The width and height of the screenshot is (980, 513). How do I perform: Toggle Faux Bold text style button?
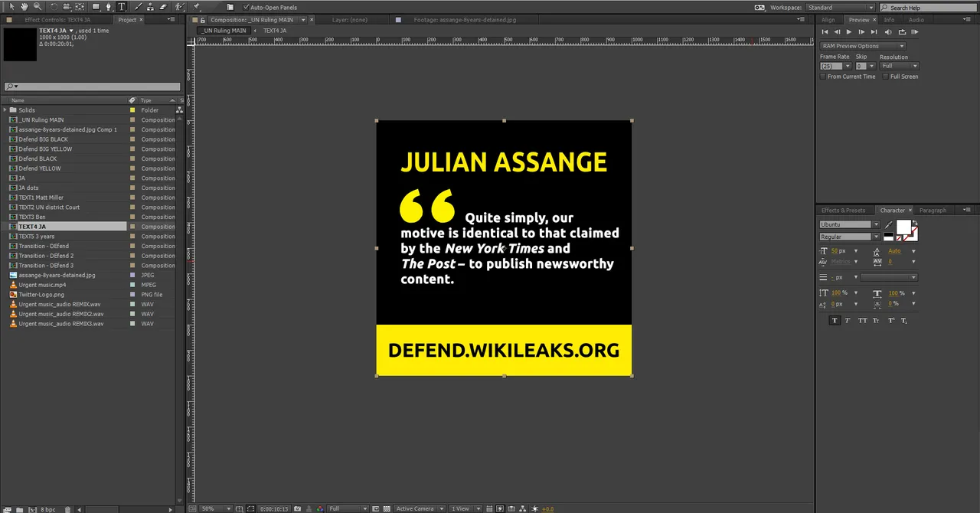835,320
